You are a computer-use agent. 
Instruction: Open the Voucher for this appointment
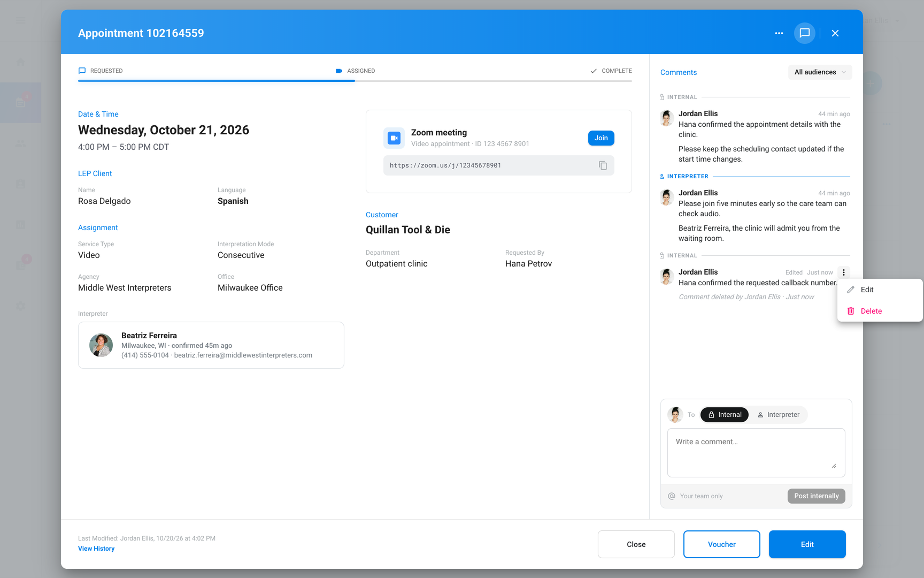coord(722,544)
